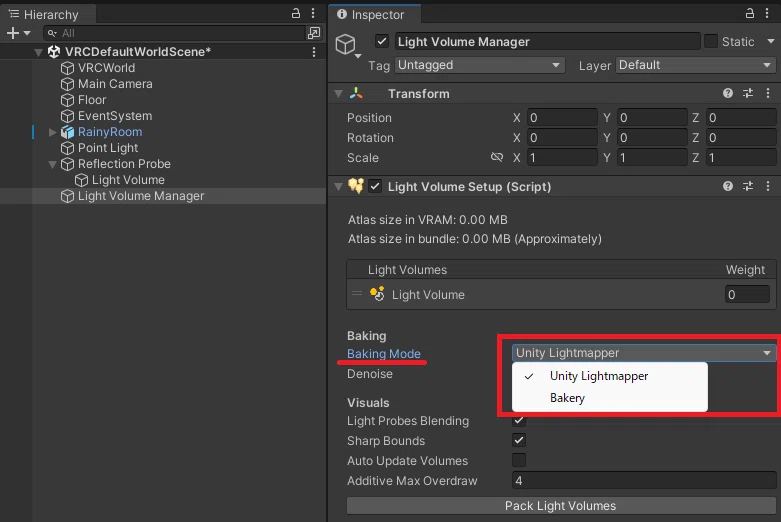
Task: Select Point Light in the Hierarchy
Action: [x=108, y=148]
